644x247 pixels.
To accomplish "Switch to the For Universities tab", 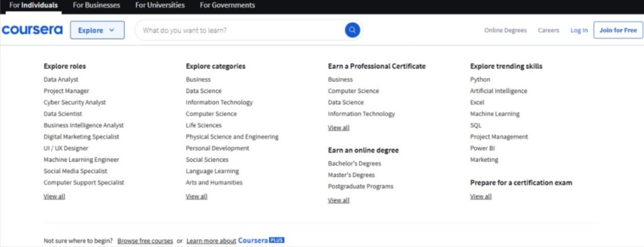I will click(160, 5).
